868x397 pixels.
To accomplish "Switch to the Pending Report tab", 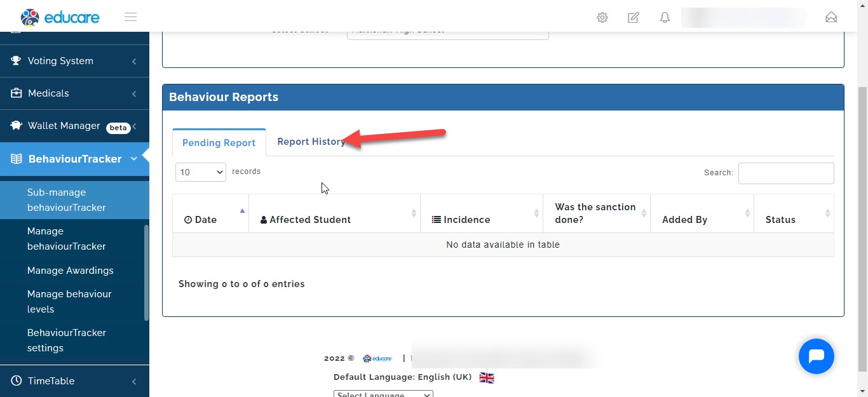I will 219,142.
